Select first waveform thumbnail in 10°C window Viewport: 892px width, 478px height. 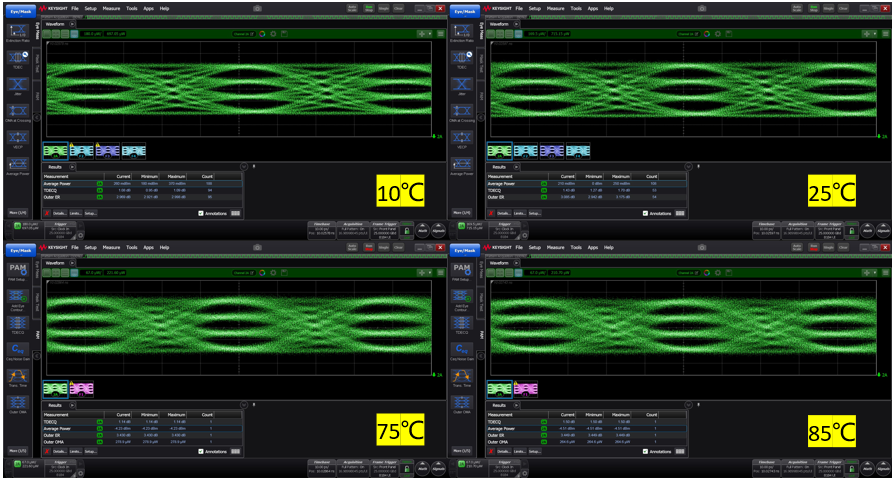click(54, 151)
